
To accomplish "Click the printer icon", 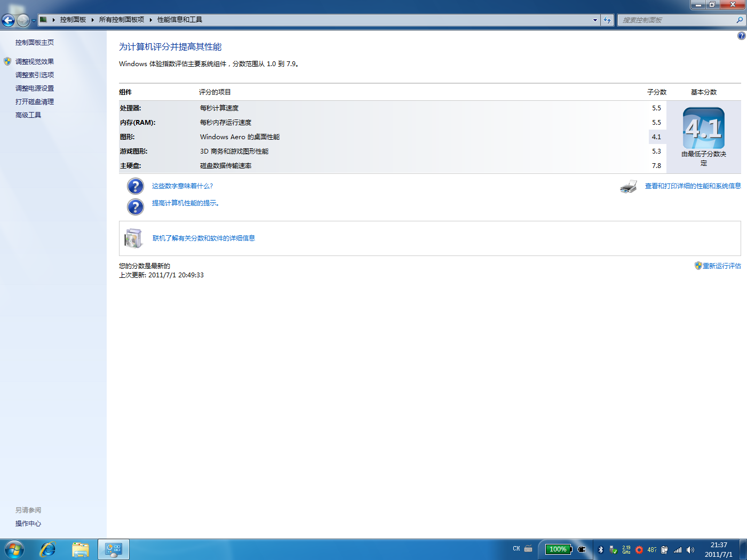I will [629, 187].
